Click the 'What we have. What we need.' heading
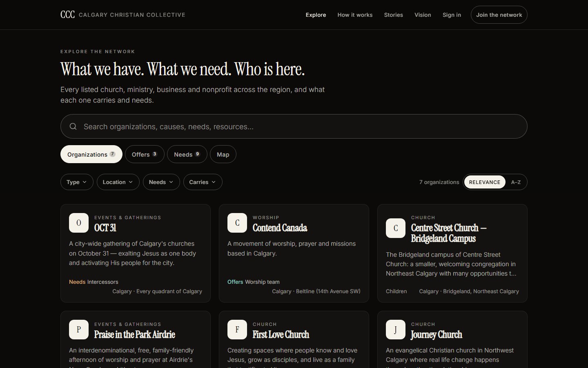Screen dimensions: 588x368 click(x=183, y=69)
